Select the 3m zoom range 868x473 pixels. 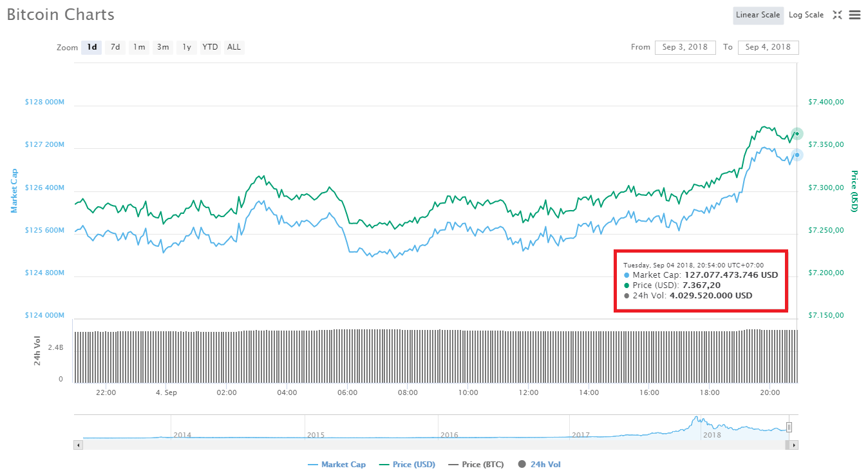click(163, 47)
